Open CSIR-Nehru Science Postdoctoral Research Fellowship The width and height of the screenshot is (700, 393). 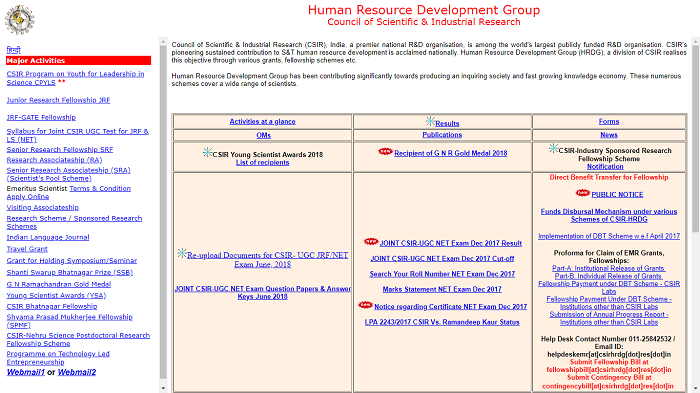(78, 339)
